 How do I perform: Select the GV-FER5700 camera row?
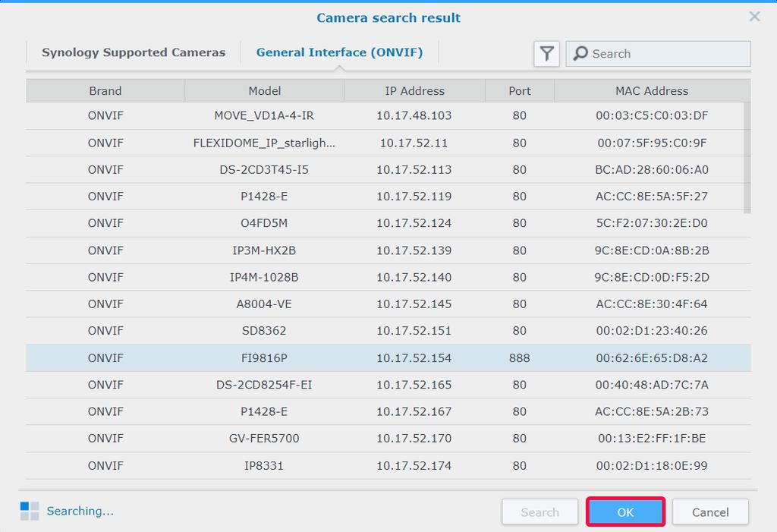click(388, 439)
